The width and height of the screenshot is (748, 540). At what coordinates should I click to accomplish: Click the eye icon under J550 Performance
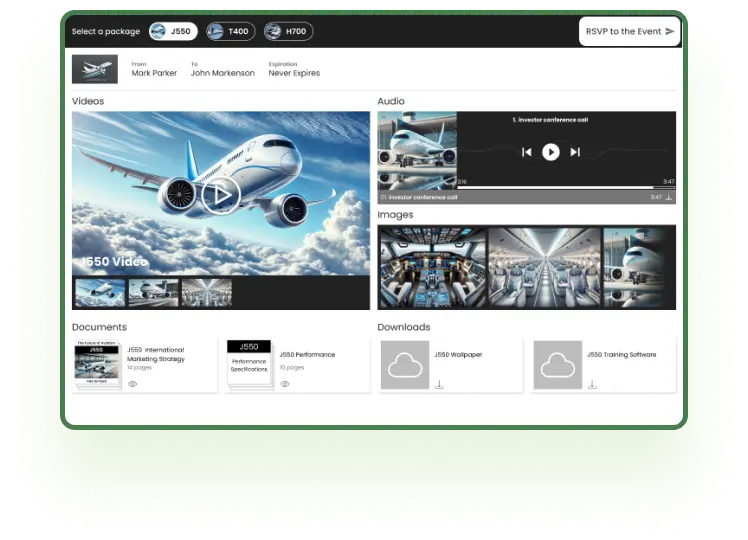(284, 384)
